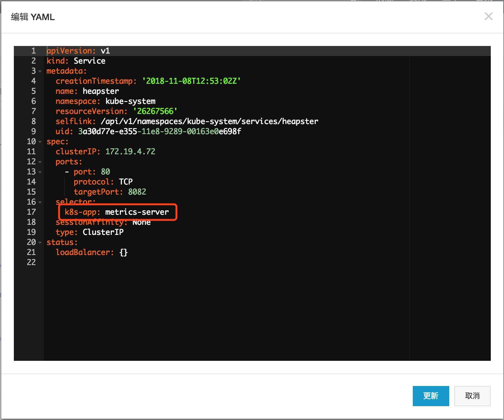Click the selfLink path ending in heapster
Image resolution: width=504 pixels, height=420 pixels.
[210, 121]
